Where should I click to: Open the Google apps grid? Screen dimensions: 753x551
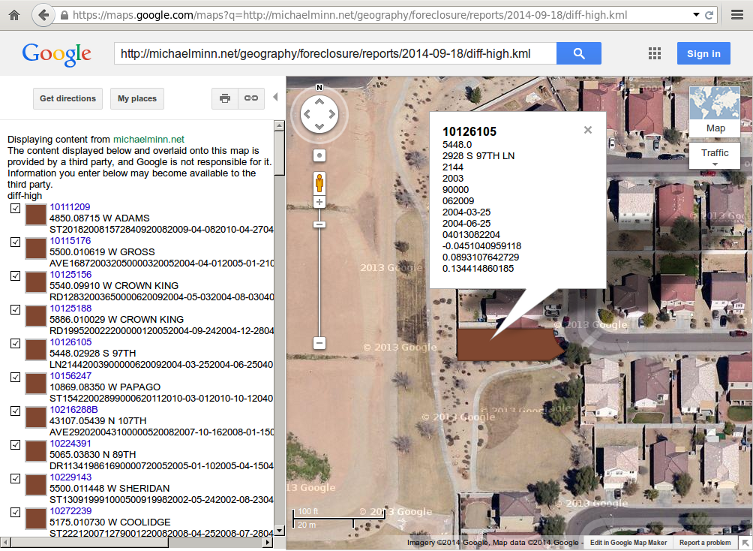click(654, 54)
